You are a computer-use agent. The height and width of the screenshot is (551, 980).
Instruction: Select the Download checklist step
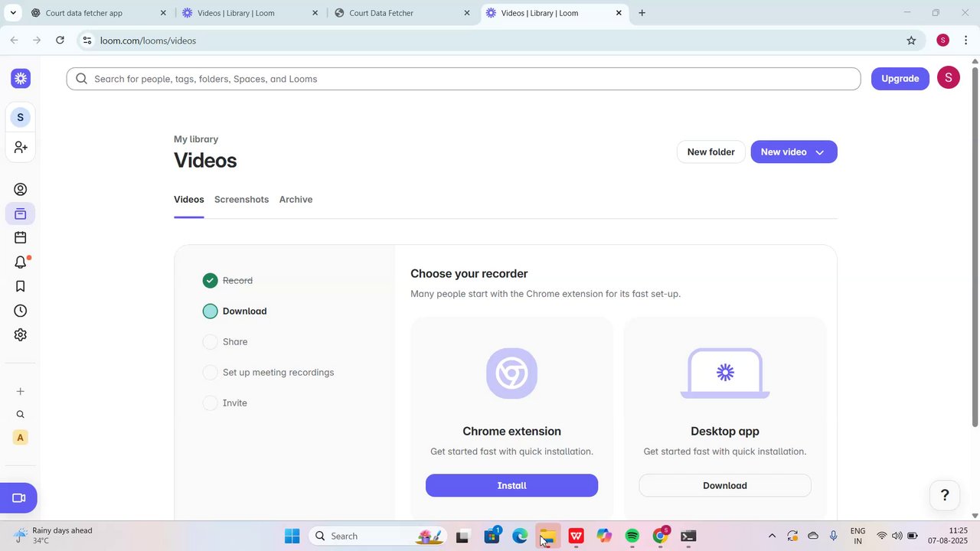[x=235, y=311]
